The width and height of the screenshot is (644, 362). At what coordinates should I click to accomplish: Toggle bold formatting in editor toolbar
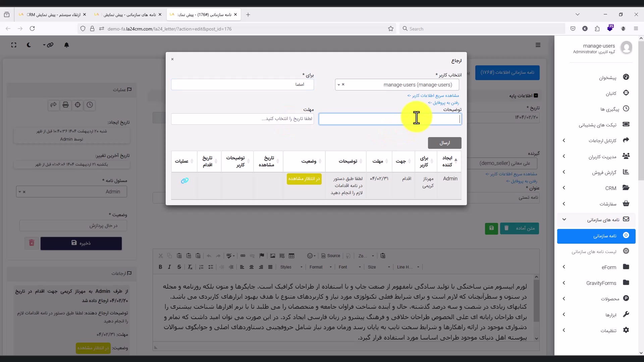pyautogui.click(x=160, y=267)
